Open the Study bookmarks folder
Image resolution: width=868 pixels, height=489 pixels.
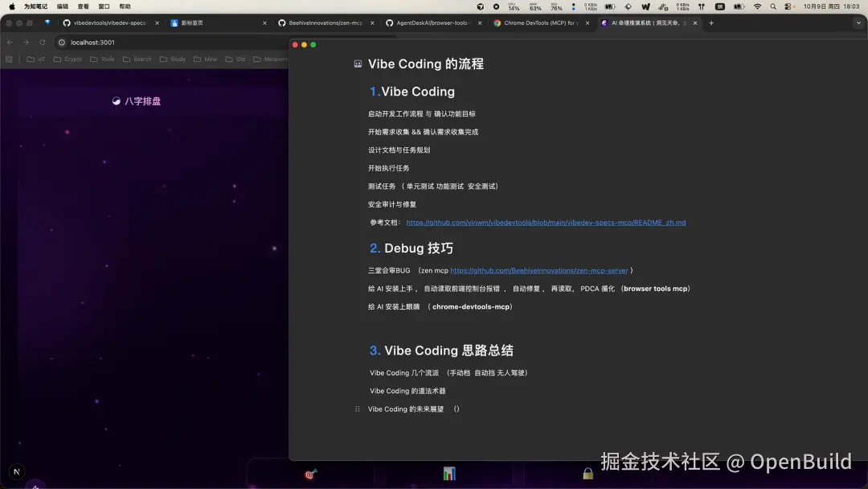point(173,60)
